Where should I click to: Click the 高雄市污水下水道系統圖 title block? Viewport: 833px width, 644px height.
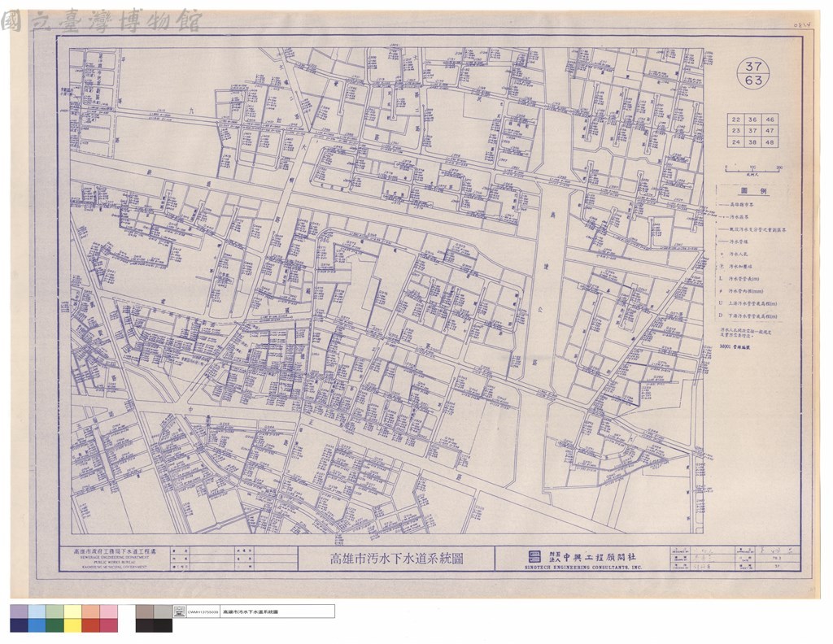[x=396, y=559]
